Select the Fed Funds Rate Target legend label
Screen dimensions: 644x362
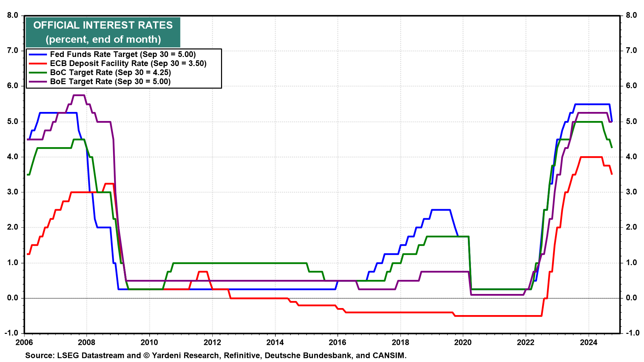point(123,54)
